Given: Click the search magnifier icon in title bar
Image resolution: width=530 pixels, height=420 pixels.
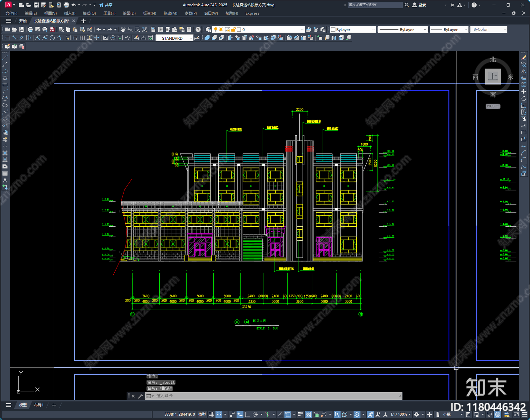Looking at the screenshot, I should 407,5.
